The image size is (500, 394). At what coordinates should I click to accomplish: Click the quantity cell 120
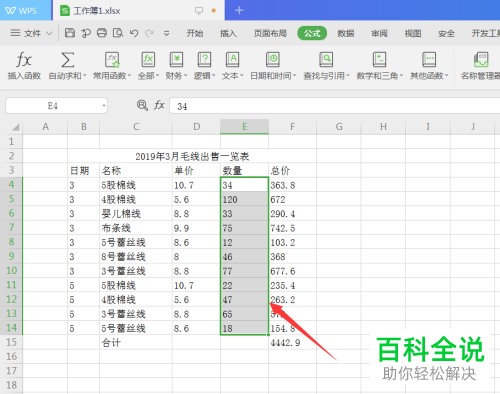coord(244,199)
